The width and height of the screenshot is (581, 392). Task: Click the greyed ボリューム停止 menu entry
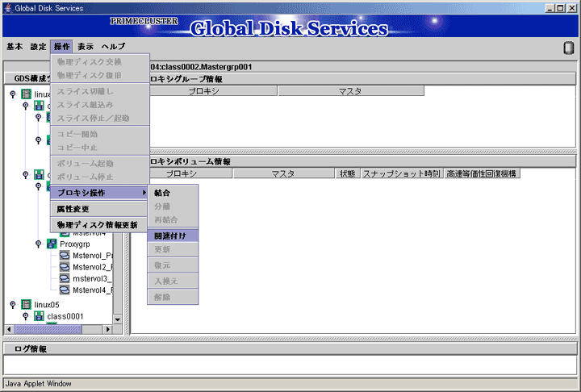click(x=100, y=177)
